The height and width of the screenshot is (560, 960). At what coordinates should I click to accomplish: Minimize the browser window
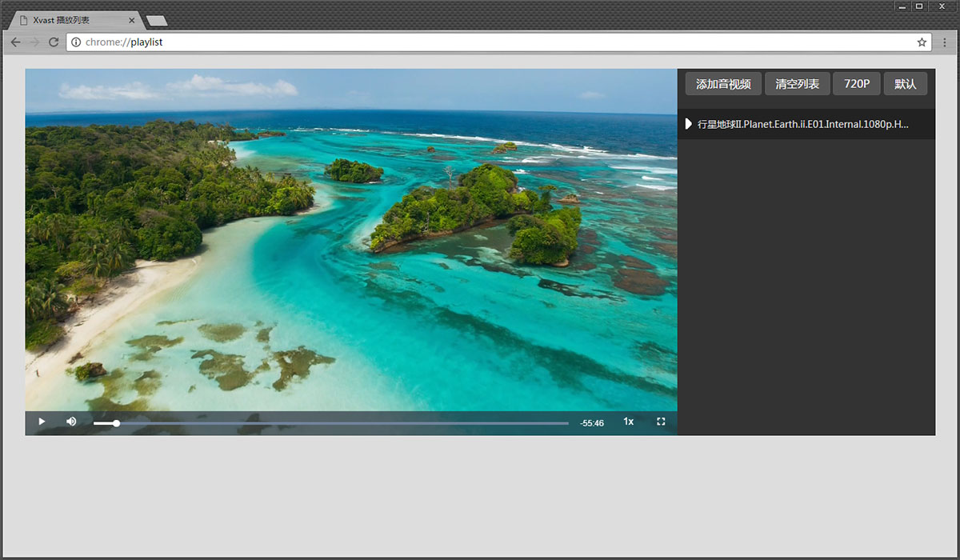pos(902,6)
